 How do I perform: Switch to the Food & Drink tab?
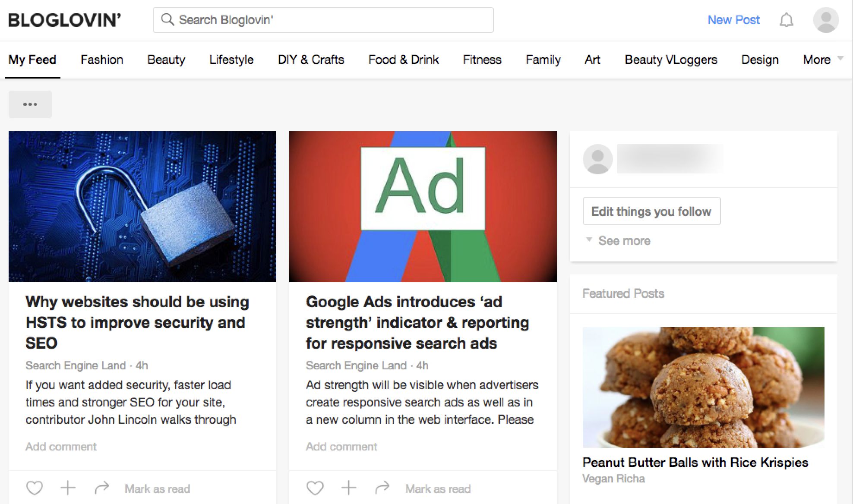[403, 60]
